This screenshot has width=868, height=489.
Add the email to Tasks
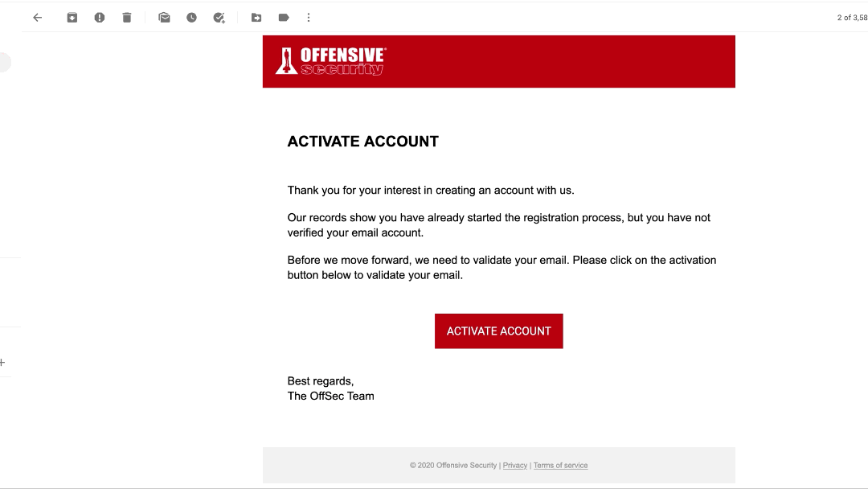tap(219, 18)
